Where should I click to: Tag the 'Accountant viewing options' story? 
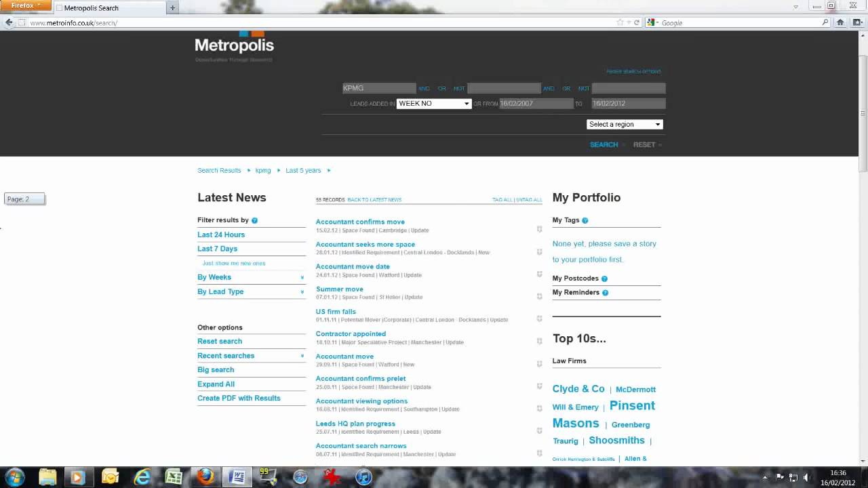(x=539, y=408)
